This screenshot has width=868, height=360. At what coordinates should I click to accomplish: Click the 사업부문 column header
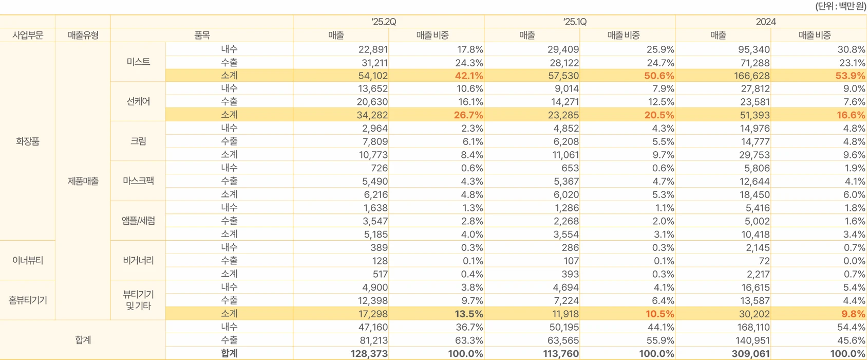click(28, 35)
